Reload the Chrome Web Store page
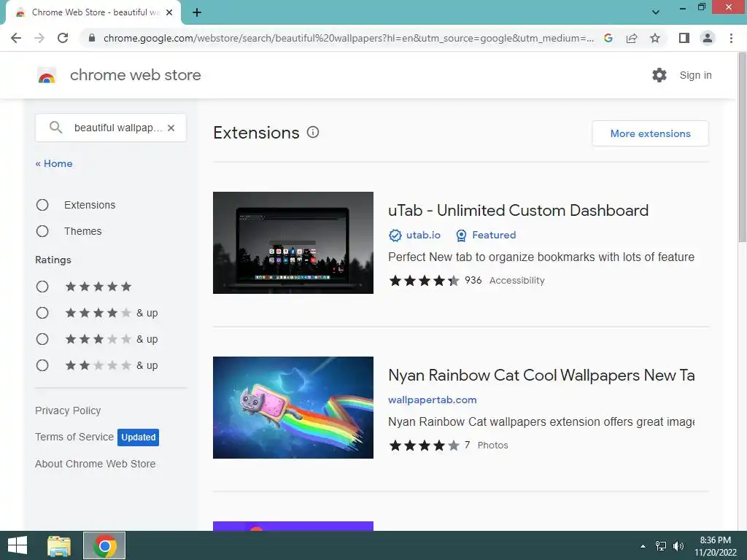The width and height of the screenshot is (747, 560). (63, 38)
